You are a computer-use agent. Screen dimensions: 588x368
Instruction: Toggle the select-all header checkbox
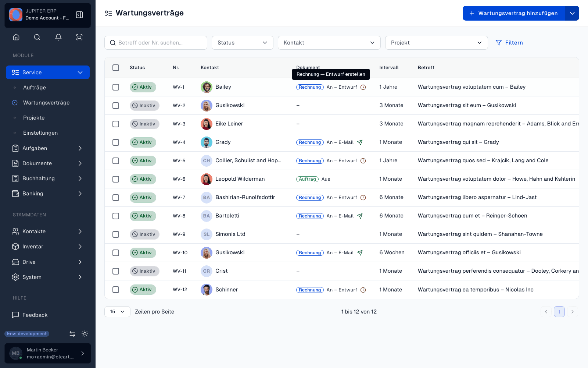click(x=116, y=68)
